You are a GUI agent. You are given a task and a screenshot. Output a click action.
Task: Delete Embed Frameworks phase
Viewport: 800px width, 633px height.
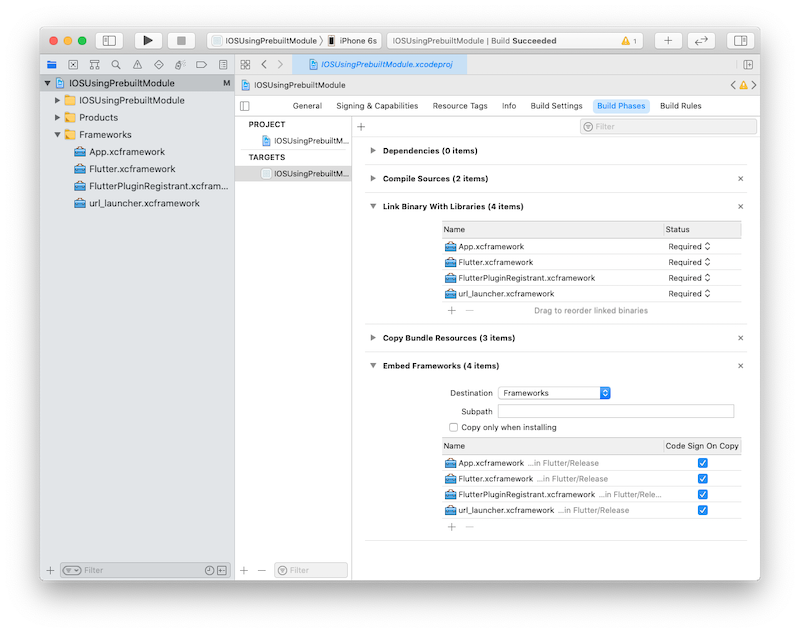pos(740,366)
